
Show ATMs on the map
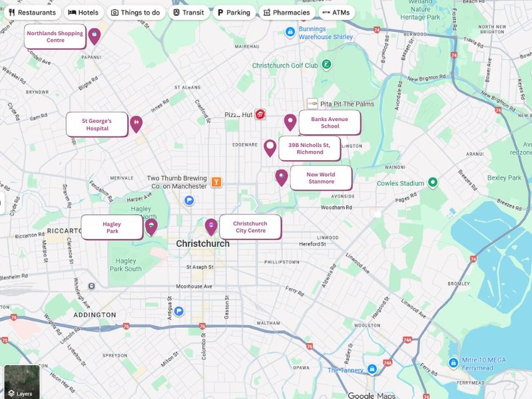point(336,13)
